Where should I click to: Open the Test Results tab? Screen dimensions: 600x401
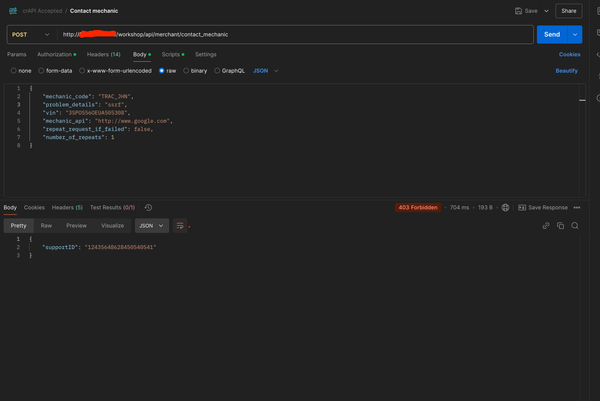coord(112,207)
